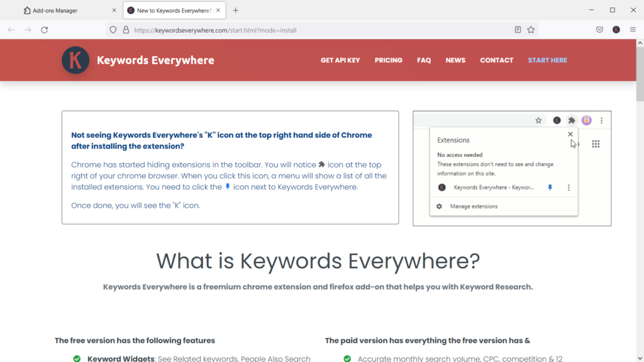Click the URL address bar field

click(x=321, y=30)
